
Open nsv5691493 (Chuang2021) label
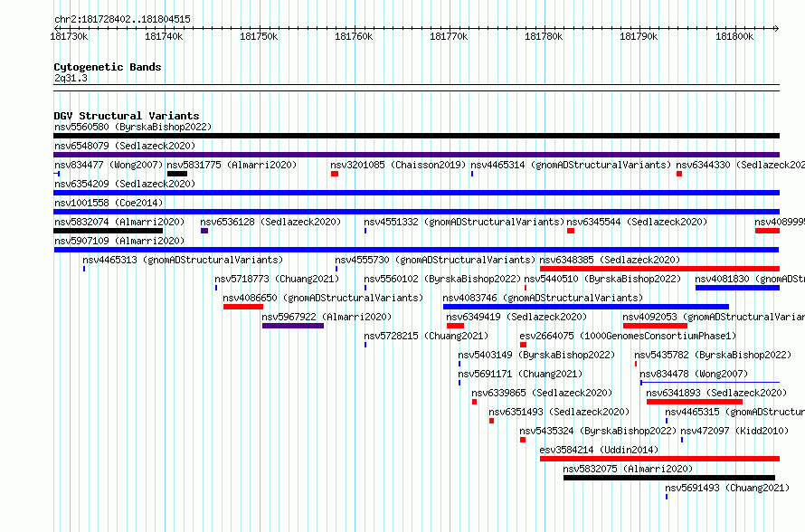click(727, 488)
